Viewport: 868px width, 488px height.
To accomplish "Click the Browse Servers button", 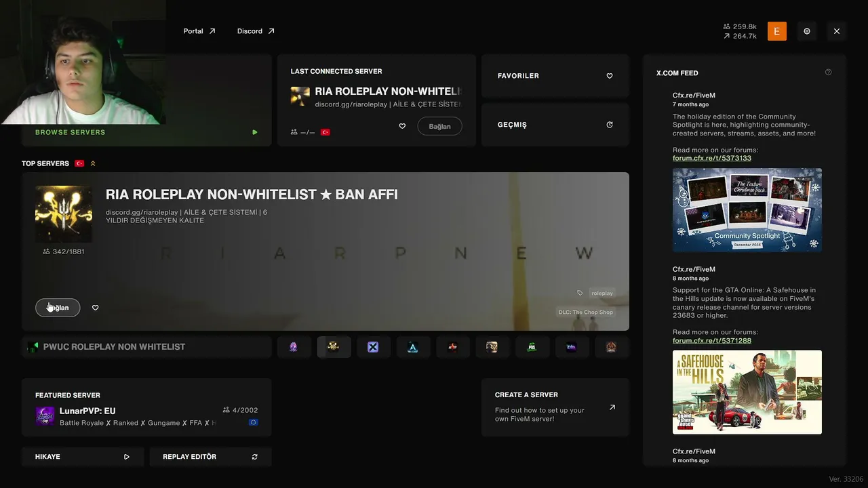I will click(146, 132).
